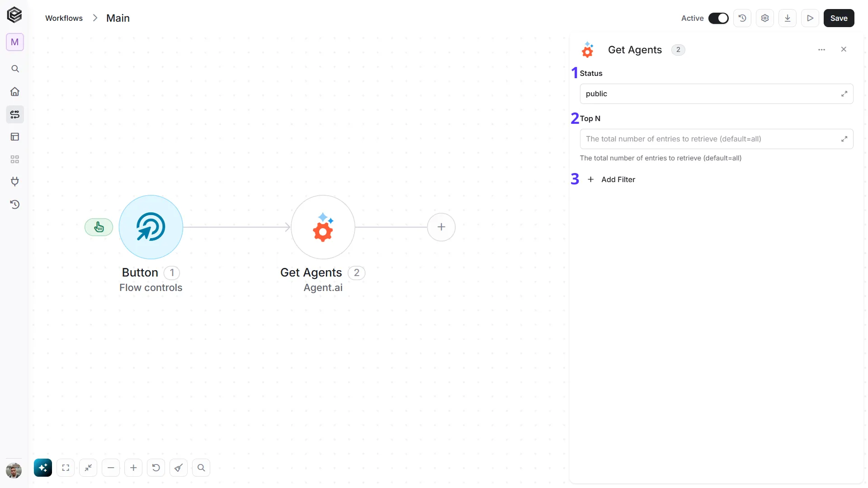Open the search icon in the sidebar
Image resolution: width=868 pixels, height=488 pixels.
(x=15, y=69)
